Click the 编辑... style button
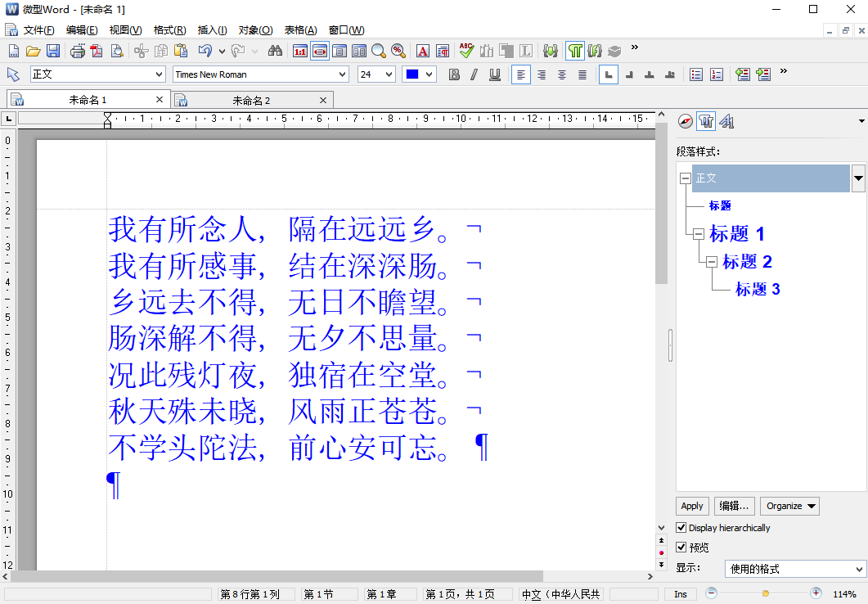The image size is (868, 604). tap(734, 506)
